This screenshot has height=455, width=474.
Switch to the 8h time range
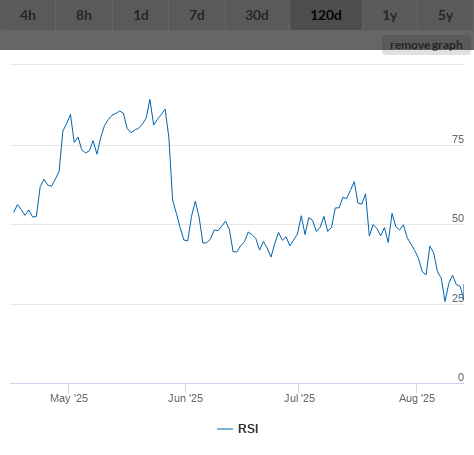tap(84, 15)
